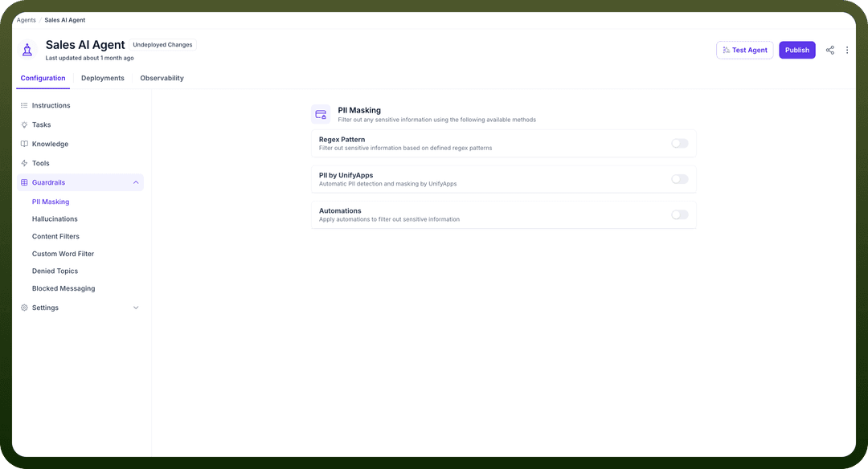Click 'Filter out sensitive information based on defined regex patterns'
The width and height of the screenshot is (868, 469).
click(405, 149)
